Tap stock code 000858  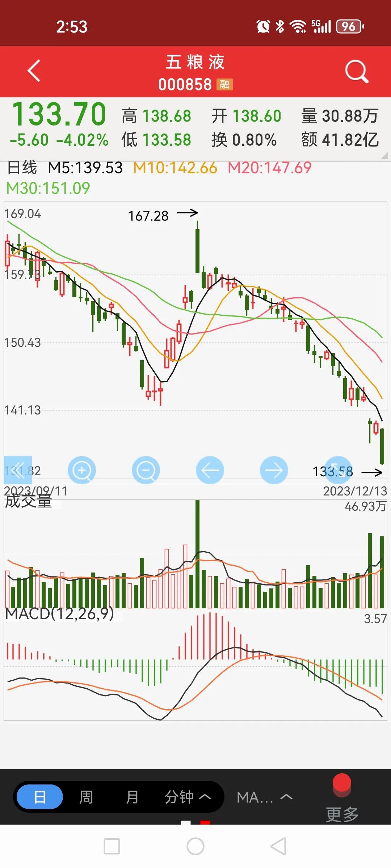pyautogui.click(x=185, y=85)
